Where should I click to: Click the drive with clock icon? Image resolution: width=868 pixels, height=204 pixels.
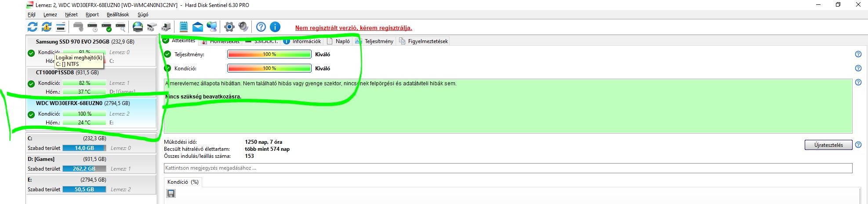click(x=92, y=27)
